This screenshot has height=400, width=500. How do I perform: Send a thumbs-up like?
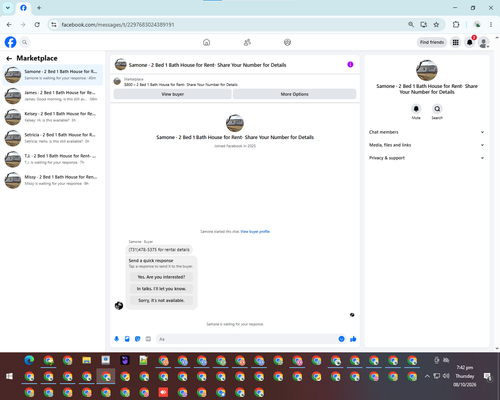pyautogui.click(x=353, y=339)
